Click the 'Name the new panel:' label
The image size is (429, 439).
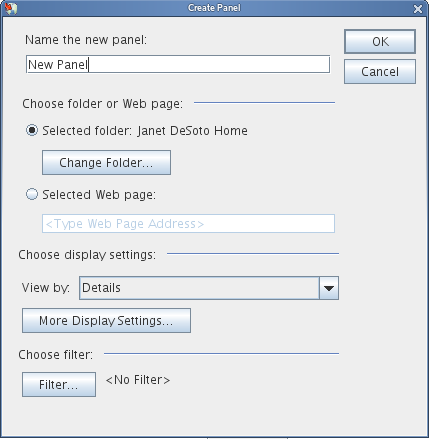click(x=86, y=40)
